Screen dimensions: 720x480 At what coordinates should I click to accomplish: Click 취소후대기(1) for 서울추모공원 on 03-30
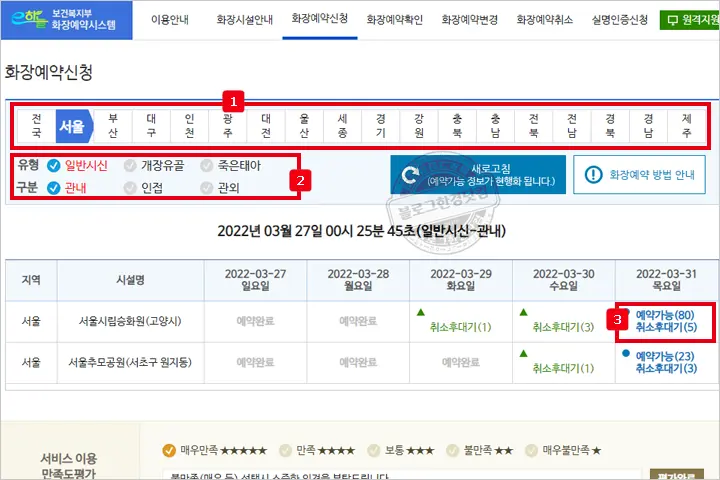[563, 368]
